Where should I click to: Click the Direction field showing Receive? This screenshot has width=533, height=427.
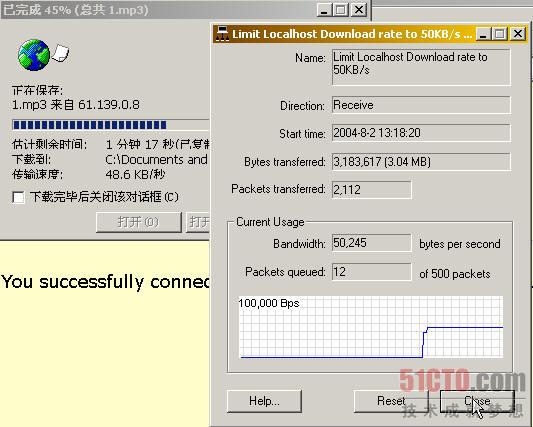click(421, 105)
